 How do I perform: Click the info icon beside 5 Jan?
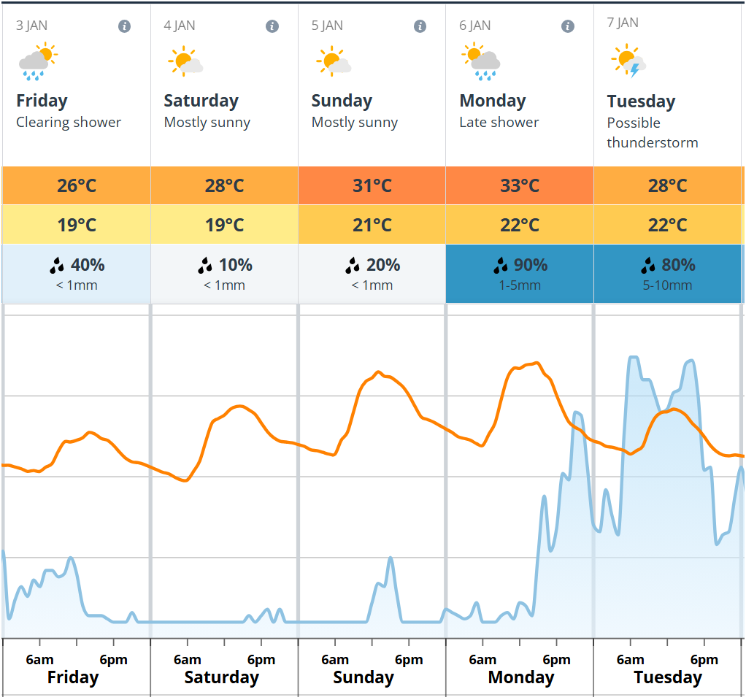420,26
